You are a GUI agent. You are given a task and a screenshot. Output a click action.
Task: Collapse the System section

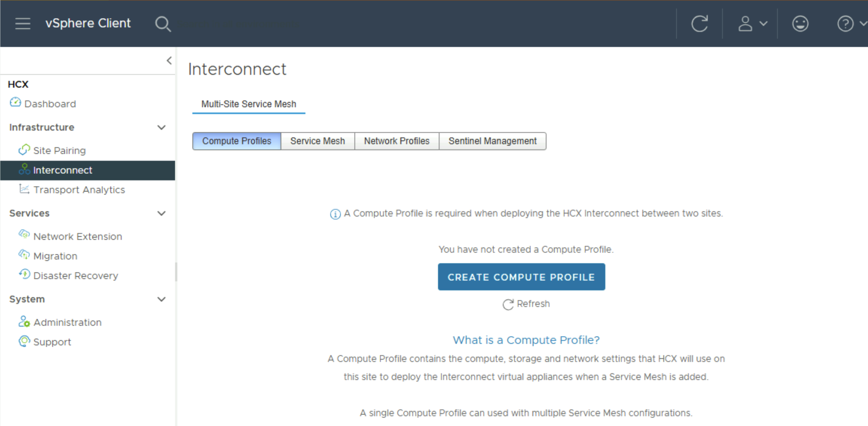[x=161, y=299]
